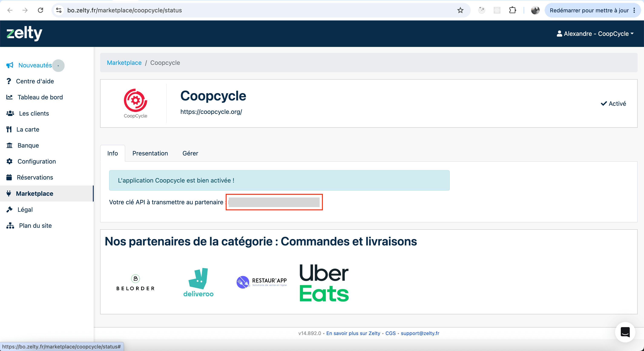
Task: Open the chat support widget
Action: pyautogui.click(x=625, y=332)
